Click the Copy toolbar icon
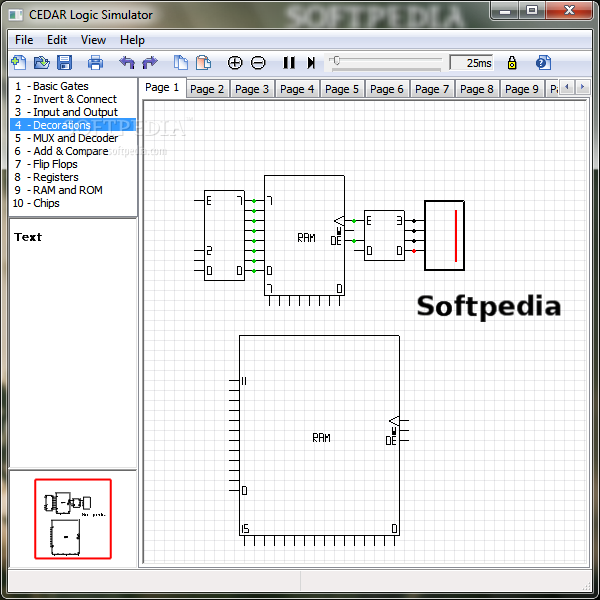The image size is (600, 600). 181,62
